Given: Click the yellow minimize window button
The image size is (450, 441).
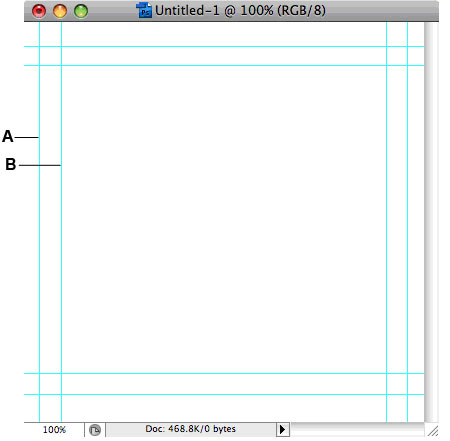Looking at the screenshot, I should (60, 11).
